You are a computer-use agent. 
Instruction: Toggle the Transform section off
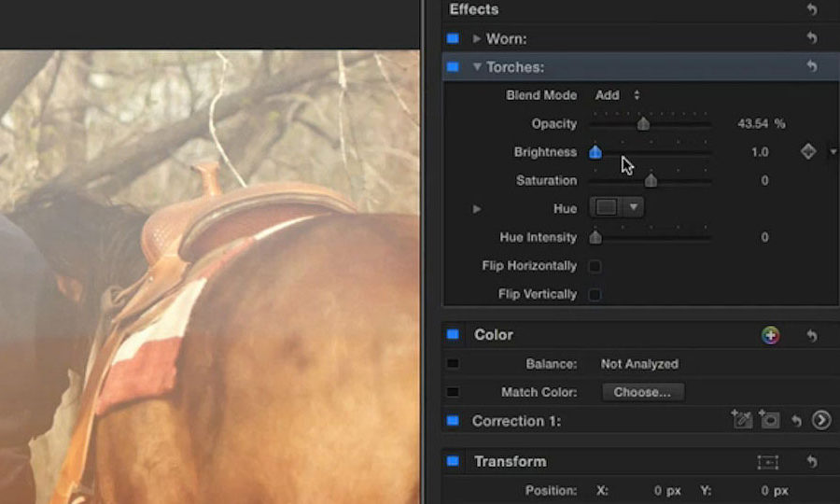[453, 461]
